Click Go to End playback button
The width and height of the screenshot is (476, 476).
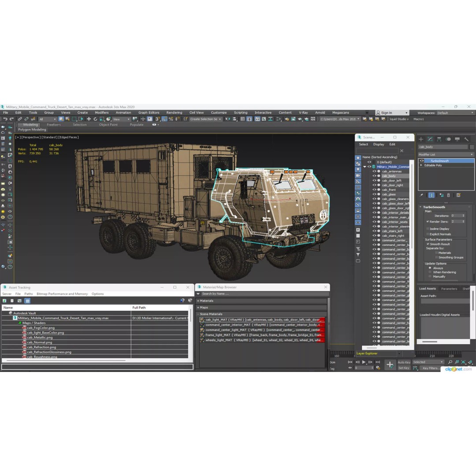pos(378,362)
